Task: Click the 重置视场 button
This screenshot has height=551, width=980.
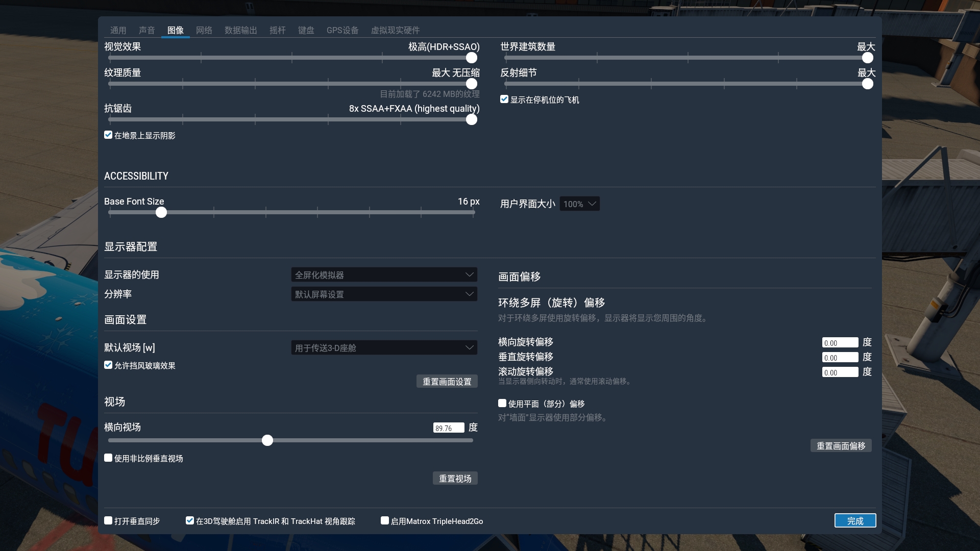Action: coord(455,479)
